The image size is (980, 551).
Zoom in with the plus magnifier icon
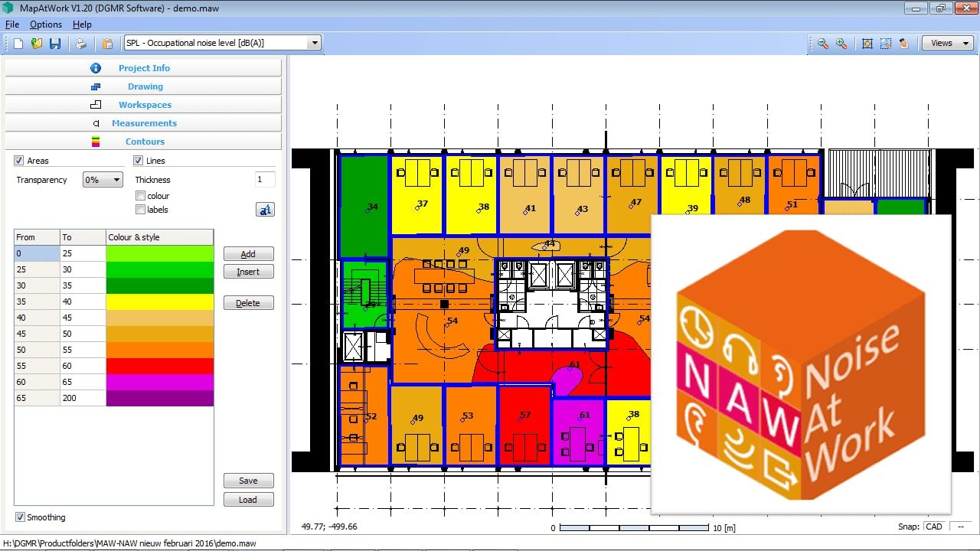tap(841, 44)
